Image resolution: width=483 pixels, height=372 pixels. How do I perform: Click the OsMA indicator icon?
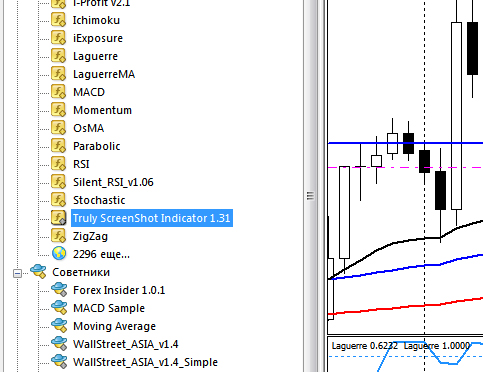pos(58,128)
